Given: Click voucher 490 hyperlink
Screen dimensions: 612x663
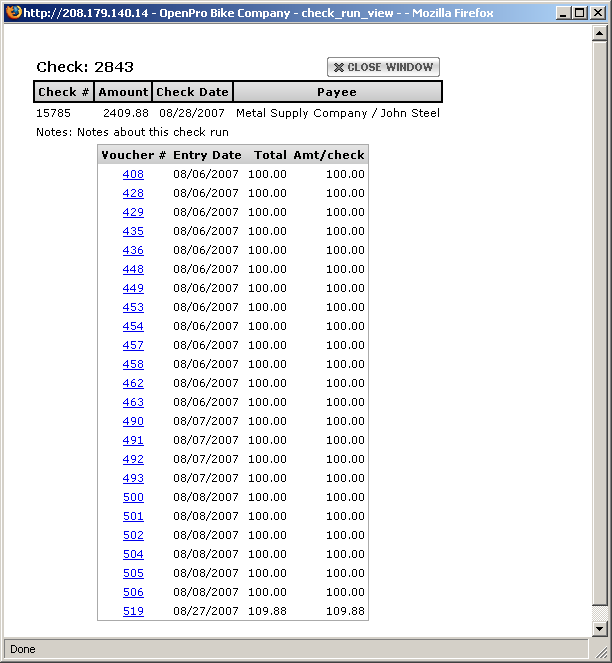Looking at the screenshot, I should coord(133,421).
